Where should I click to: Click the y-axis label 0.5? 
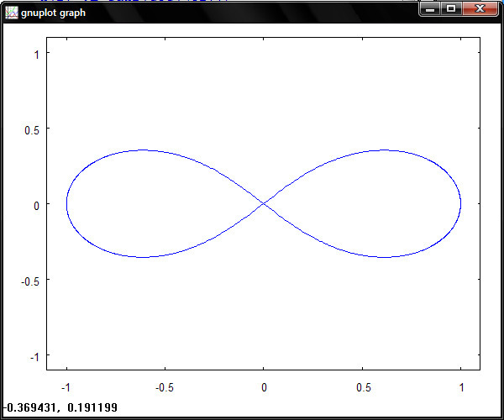[x=32, y=130]
